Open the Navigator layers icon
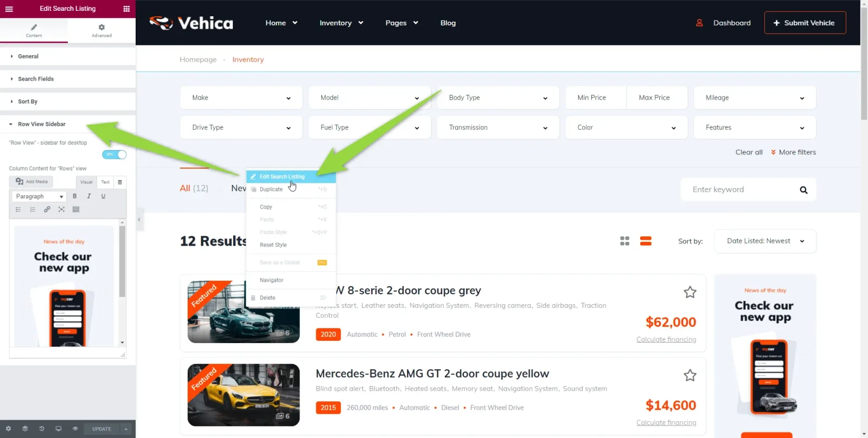The height and width of the screenshot is (438, 868). click(25, 429)
